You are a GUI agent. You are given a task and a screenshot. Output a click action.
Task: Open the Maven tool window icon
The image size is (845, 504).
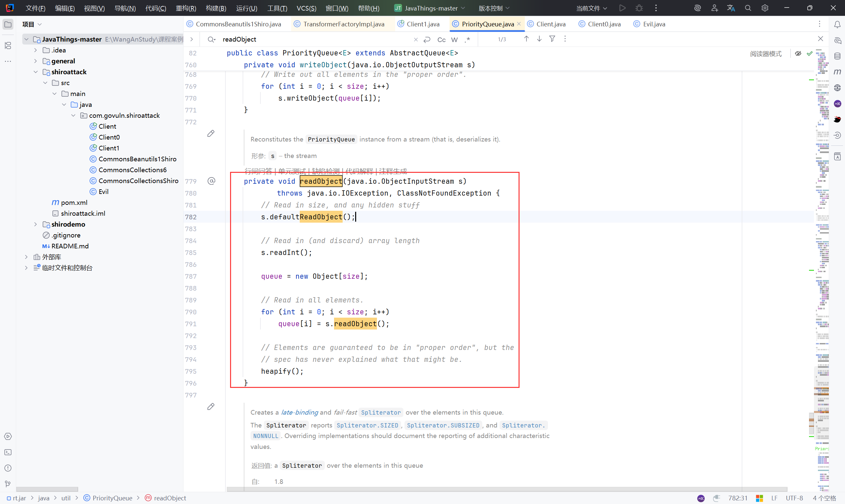[837, 72]
